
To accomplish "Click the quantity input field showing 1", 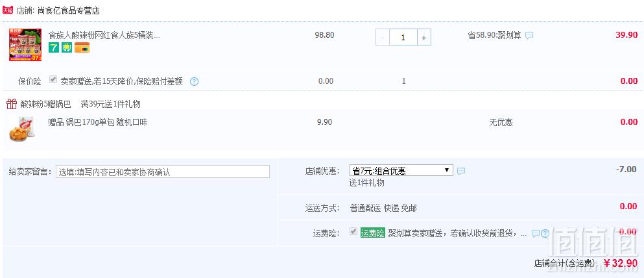I will tap(403, 38).
